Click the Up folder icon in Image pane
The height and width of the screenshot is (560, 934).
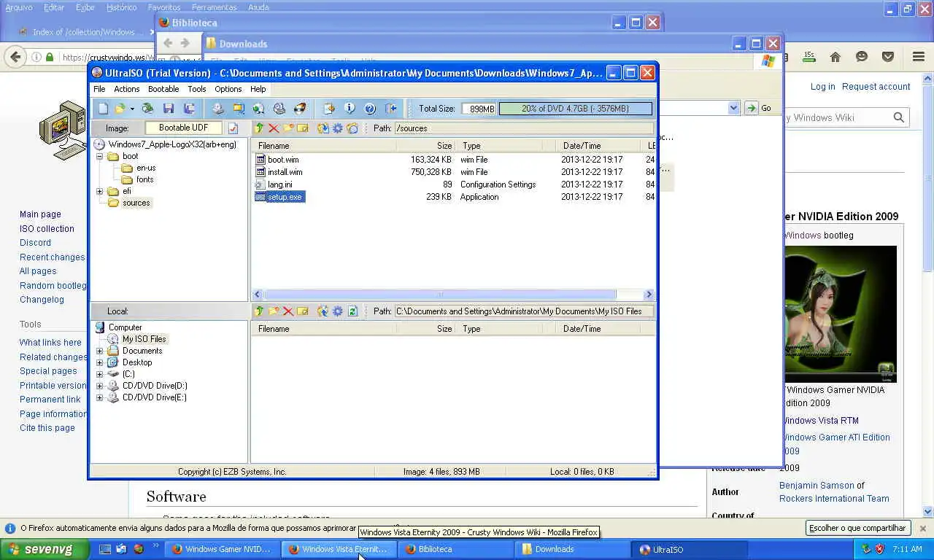click(x=259, y=128)
